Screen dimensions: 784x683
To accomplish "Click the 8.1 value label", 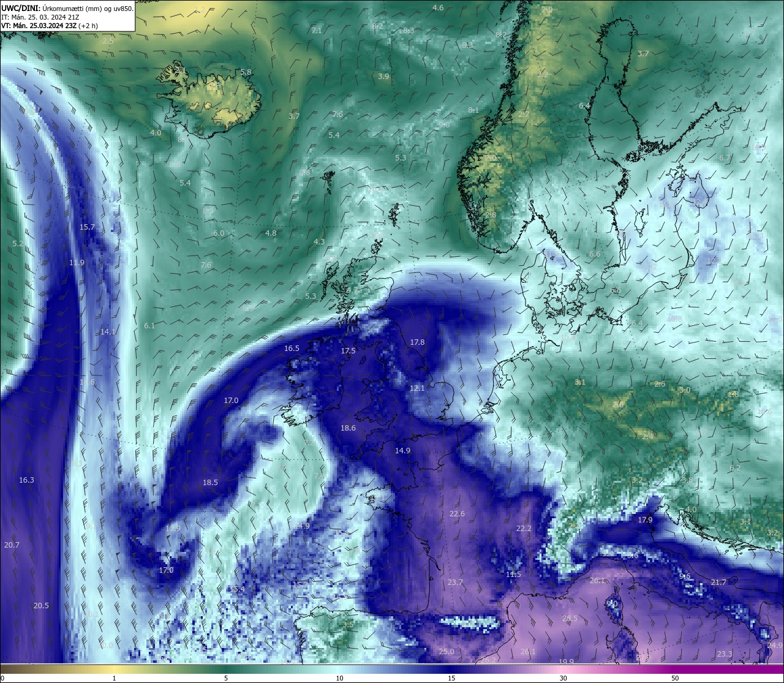I will (x=473, y=110).
